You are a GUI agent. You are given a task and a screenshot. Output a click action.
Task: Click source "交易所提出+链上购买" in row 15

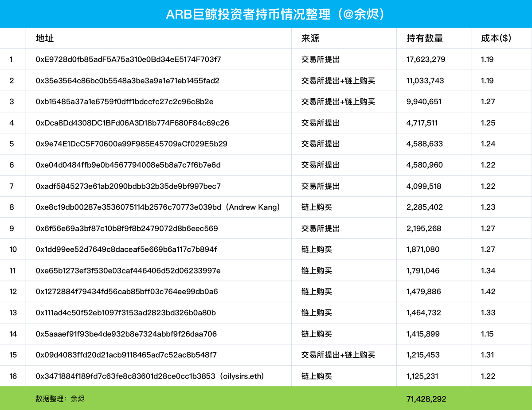point(338,355)
